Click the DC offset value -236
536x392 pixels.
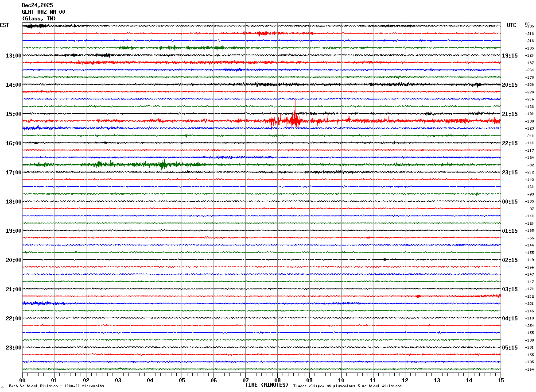(x=529, y=85)
